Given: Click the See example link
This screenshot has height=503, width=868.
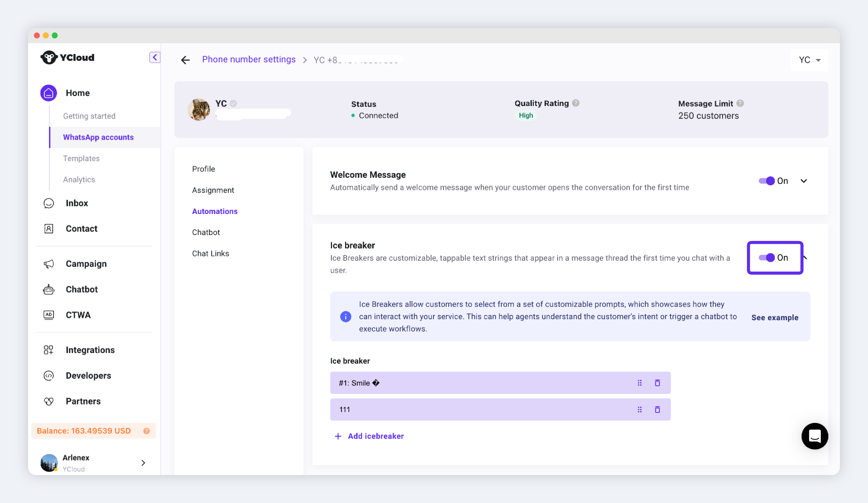Looking at the screenshot, I should coord(775,317).
